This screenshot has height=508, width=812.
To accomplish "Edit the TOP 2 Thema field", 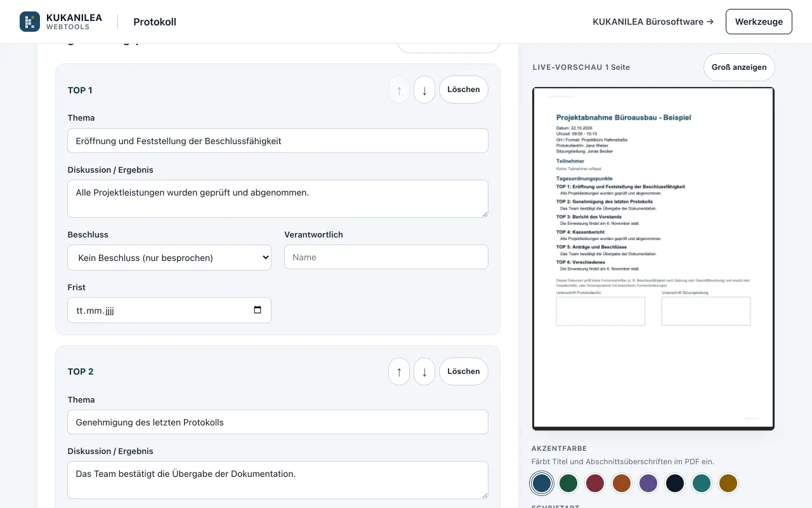I will (278, 422).
